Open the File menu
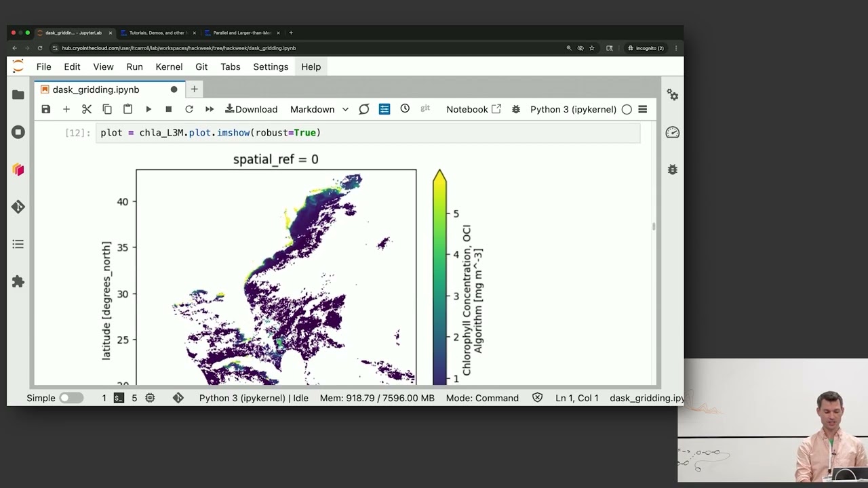868x488 pixels. (x=43, y=66)
